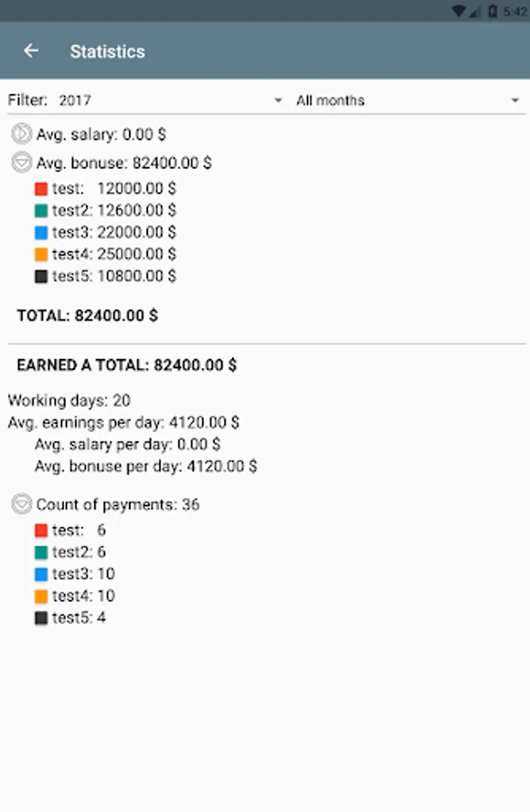Click the blue square beside test3
530x812 pixels.
click(41, 232)
